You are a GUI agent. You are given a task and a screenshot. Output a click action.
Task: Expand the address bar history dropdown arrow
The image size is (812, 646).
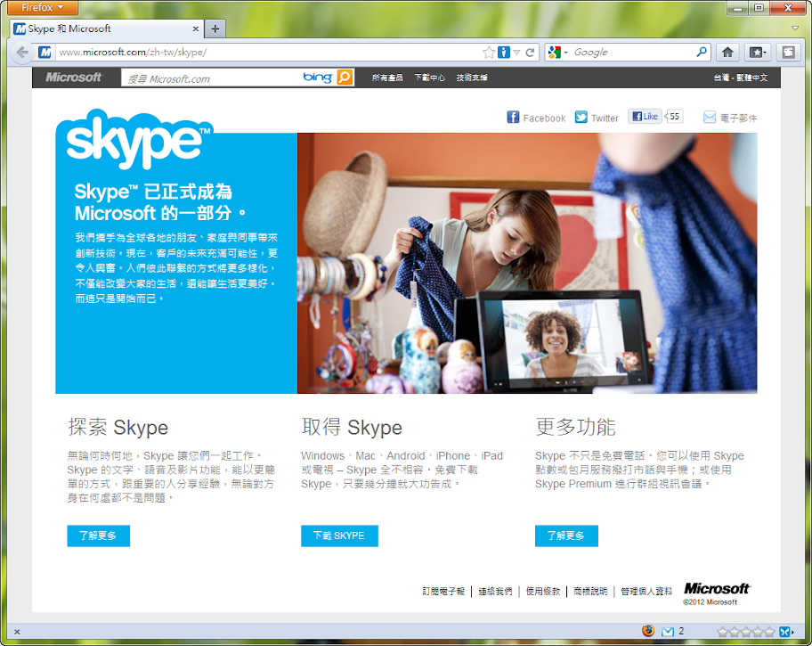click(x=516, y=53)
